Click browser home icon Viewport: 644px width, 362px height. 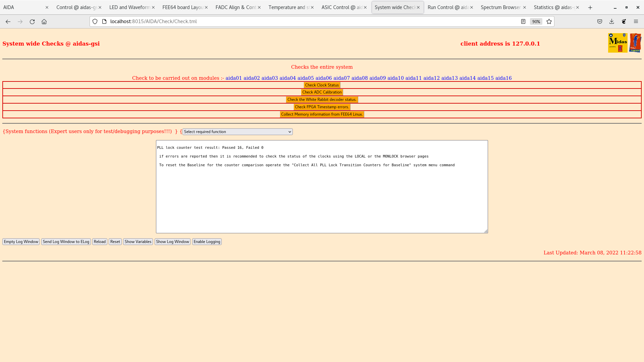[x=44, y=21]
